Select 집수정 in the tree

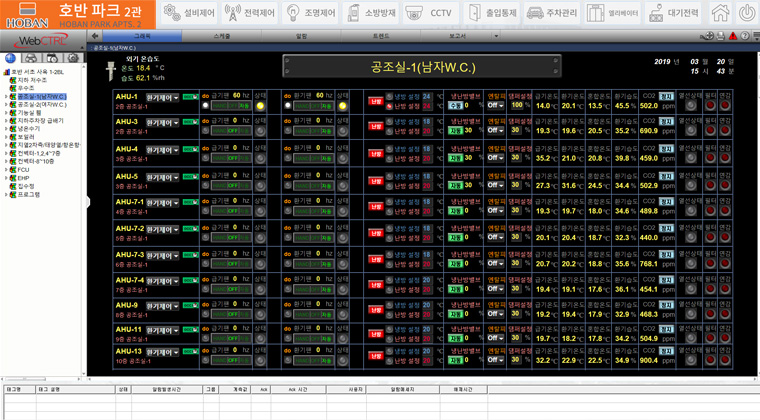pos(26,186)
